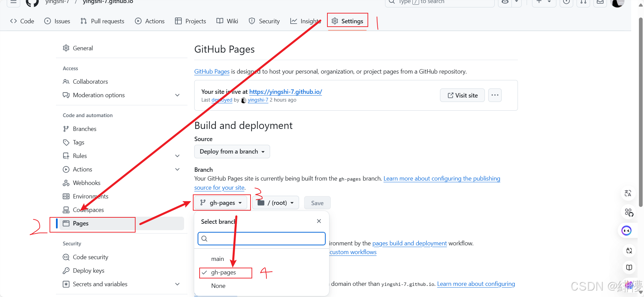Screen dimensions: 644x297
Task: Select None in branch list
Action: tap(218, 286)
